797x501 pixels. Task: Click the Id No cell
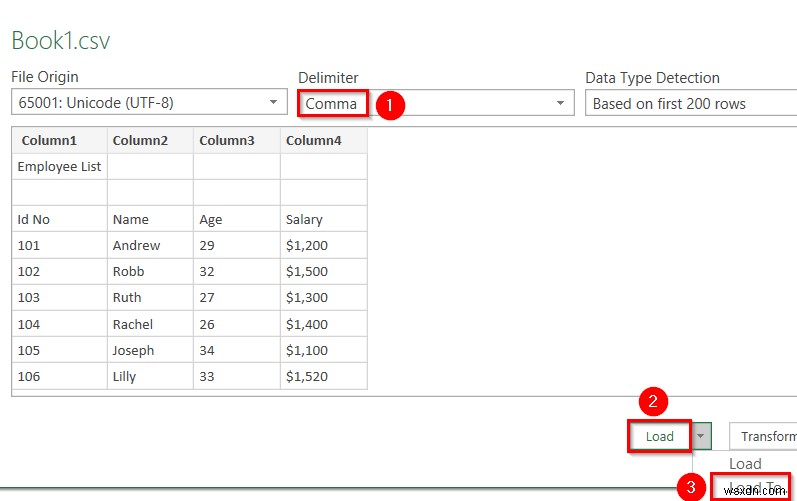(59, 219)
